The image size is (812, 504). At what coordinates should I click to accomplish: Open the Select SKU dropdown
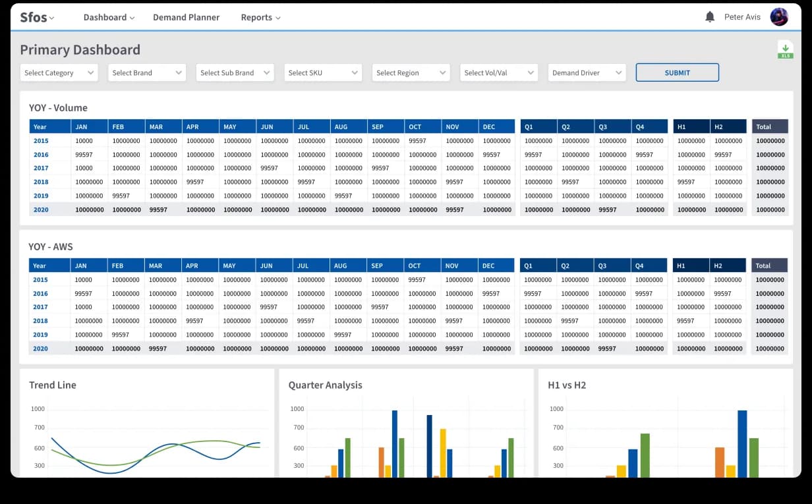(x=323, y=72)
